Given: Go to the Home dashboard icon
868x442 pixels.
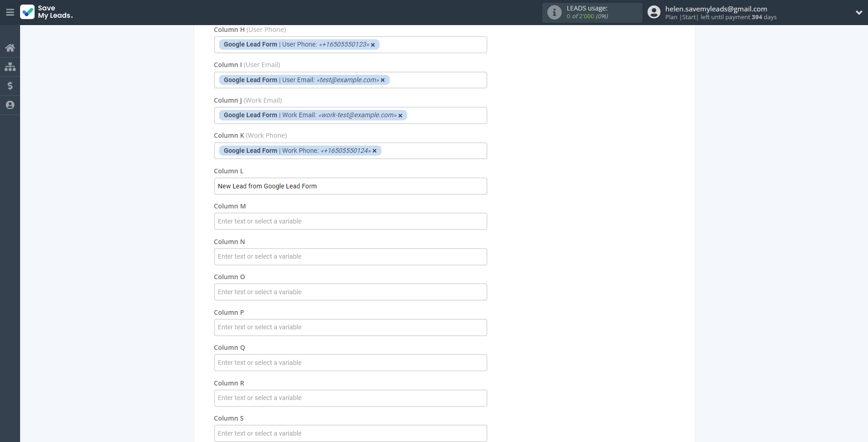Looking at the screenshot, I should (x=10, y=47).
